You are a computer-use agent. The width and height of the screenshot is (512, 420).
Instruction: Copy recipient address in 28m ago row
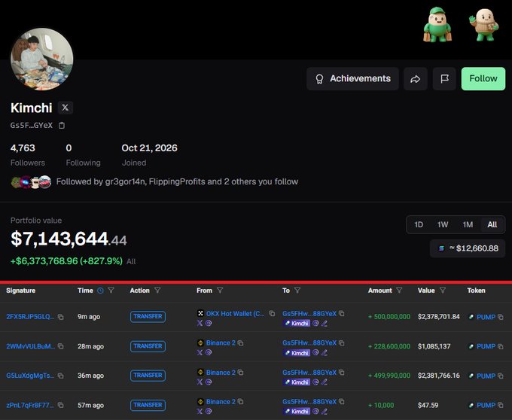[x=342, y=343]
